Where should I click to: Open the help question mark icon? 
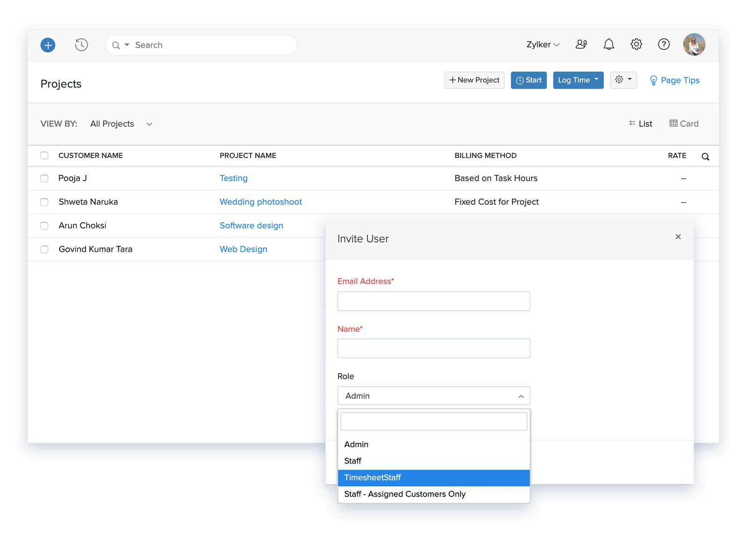coord(663,44)
